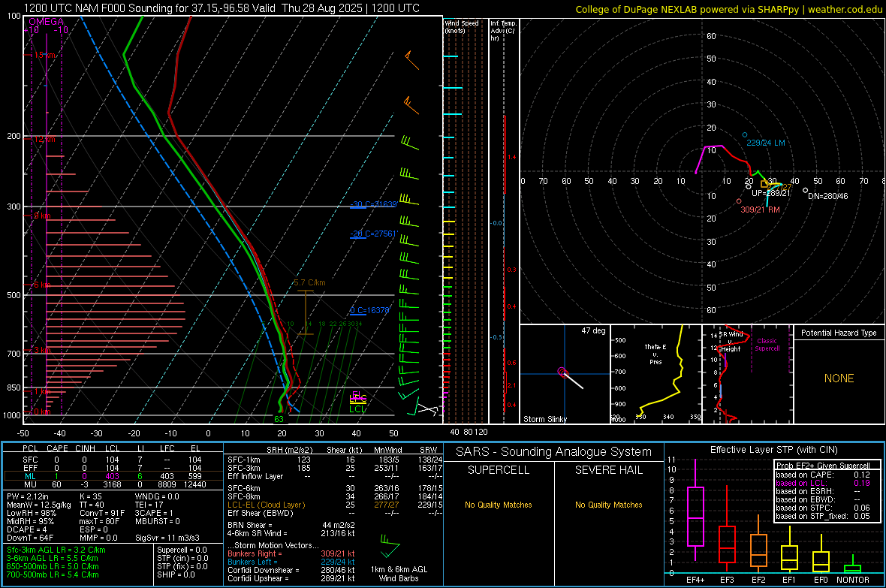Image resolution: width=886 pixels, height=588 pixels.
Task: Click the DCAPE = 4 value
Action: click(x=27, y=529)
